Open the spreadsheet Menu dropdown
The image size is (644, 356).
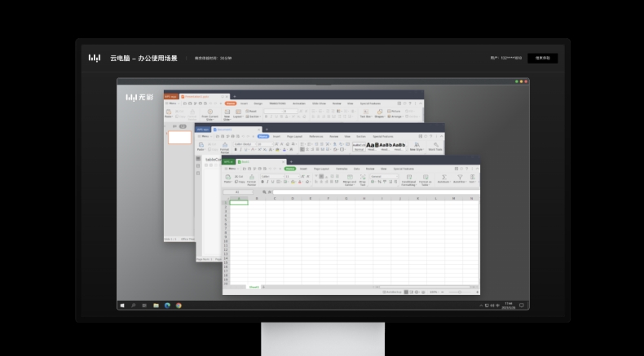coord(232,169)
